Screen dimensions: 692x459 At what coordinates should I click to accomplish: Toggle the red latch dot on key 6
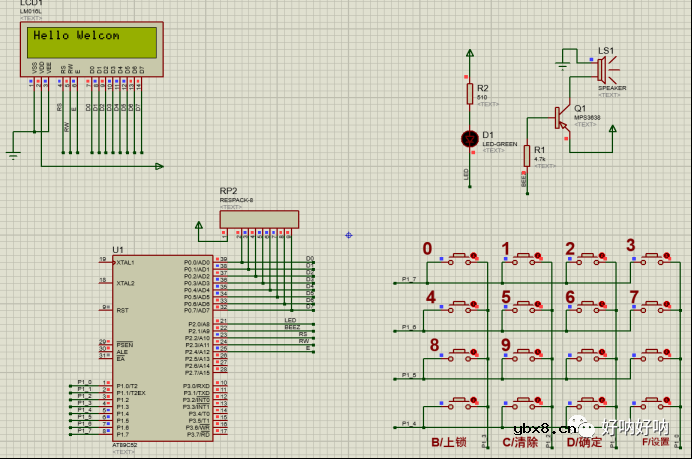(603, 306)
